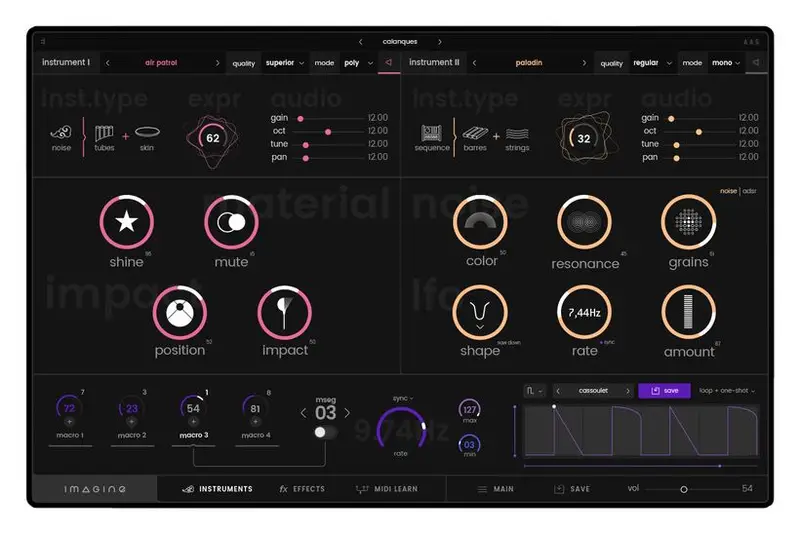
Task: Open instrument II mode dropdown (mono)
Action: (726, 63)
